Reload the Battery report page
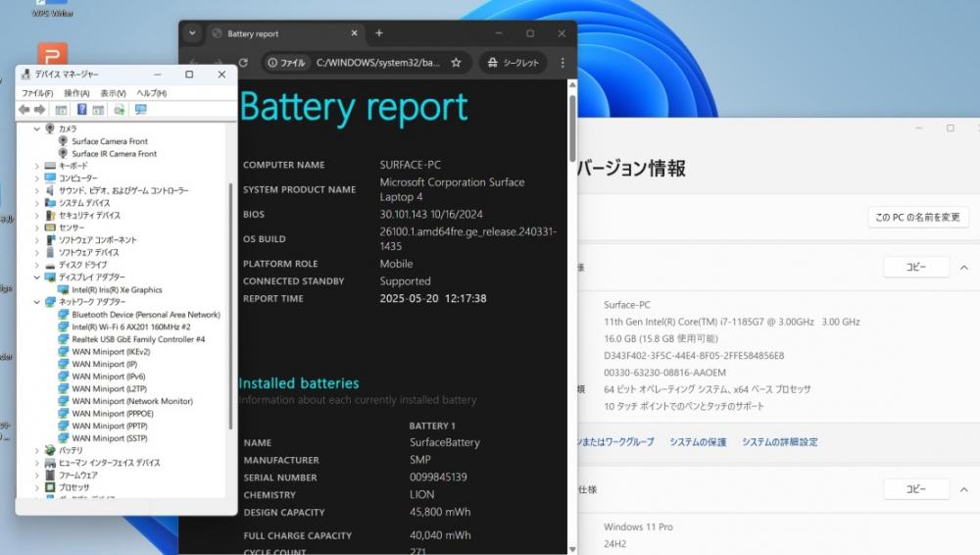This screenshot has width=980, height=555. tap(243, 63)
